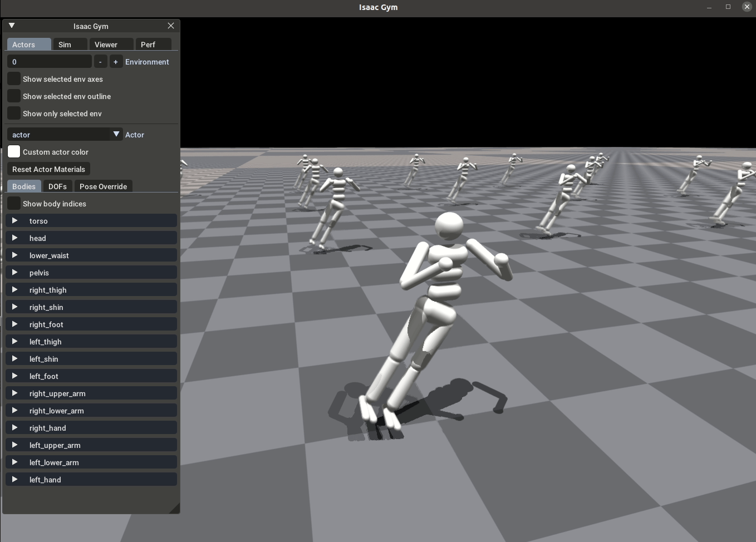Click the foreground humanoid's head
Image resolution: width=756 pixels, height=542 pixels.
[x=449, y=226]
